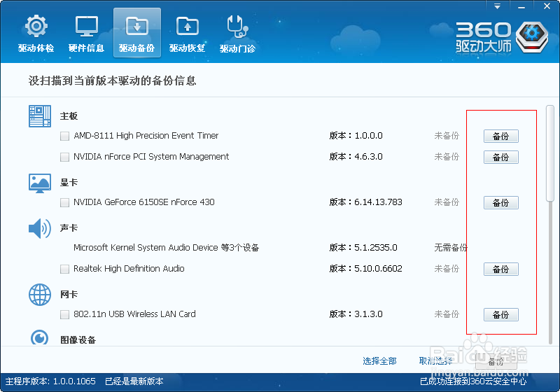Check NVIDIA nForce PCI System Management

(64, 157)
